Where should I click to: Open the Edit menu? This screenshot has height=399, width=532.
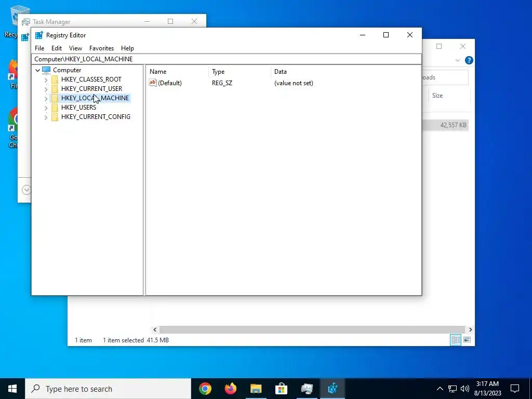click(57, 48)
